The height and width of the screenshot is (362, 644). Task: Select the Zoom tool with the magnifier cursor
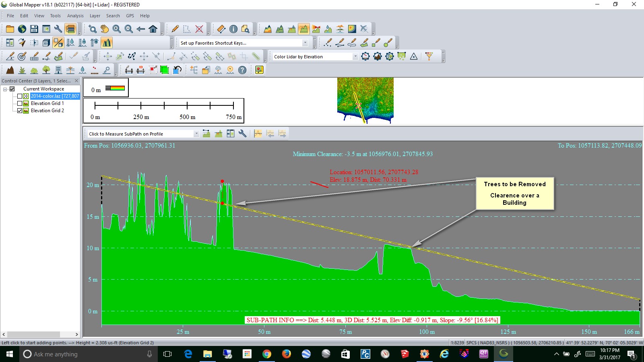click(93, 29)
